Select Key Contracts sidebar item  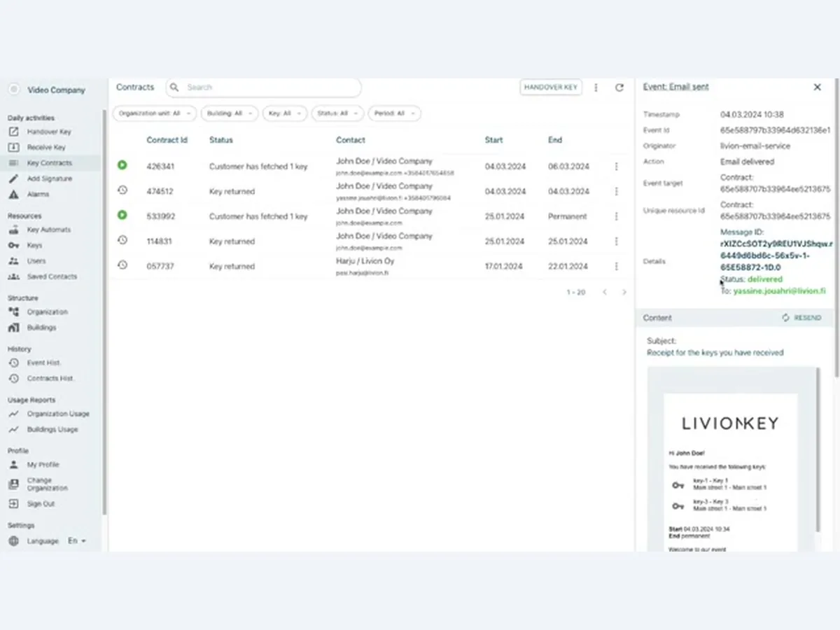click(50, 163)
